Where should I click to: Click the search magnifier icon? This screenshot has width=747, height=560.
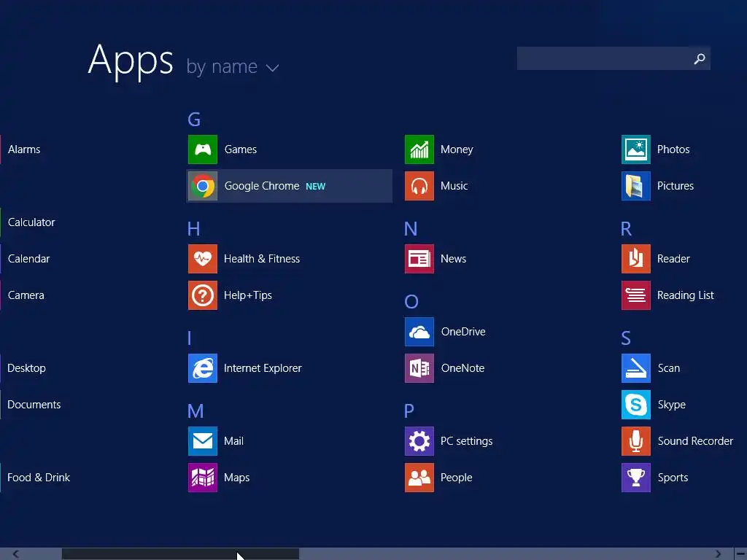[700, 58]
